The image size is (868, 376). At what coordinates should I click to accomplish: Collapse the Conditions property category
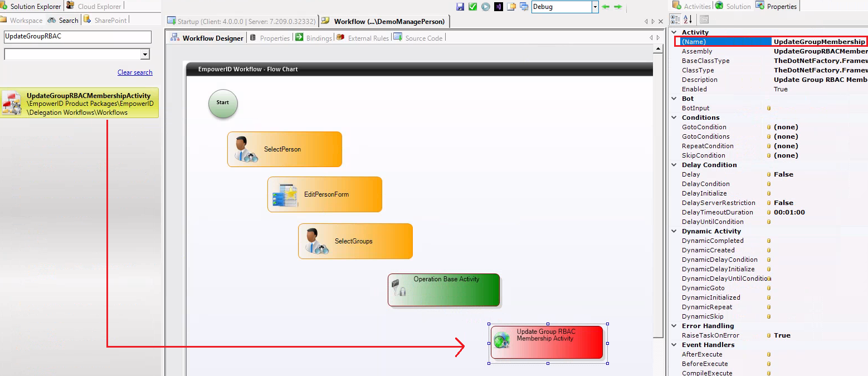tap(674, 118)
